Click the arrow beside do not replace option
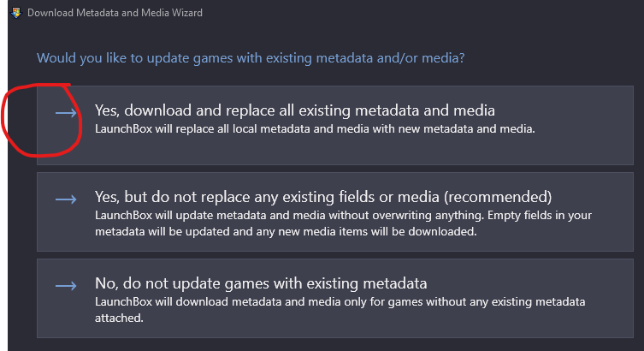 pyautogui.click(x=66, y=199)
